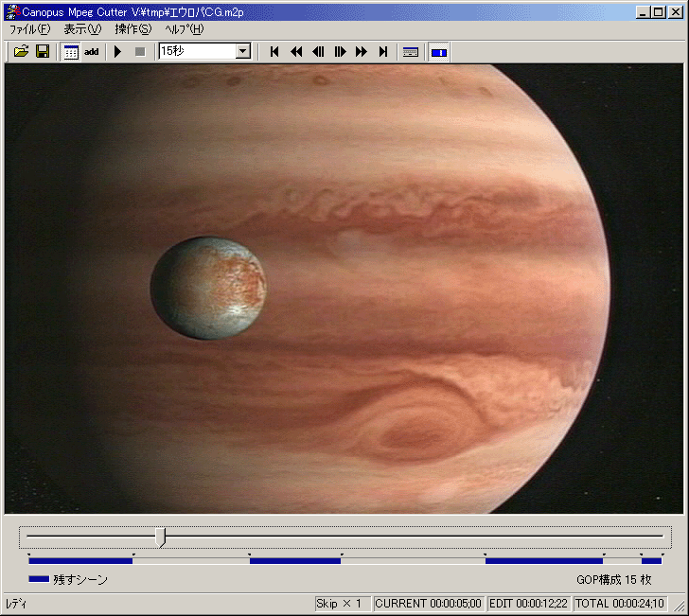Image resolution: width=689 pixels, height=616 pixels.
Task: Open the 15秒 interval dropdown
Action: [243, 51]
